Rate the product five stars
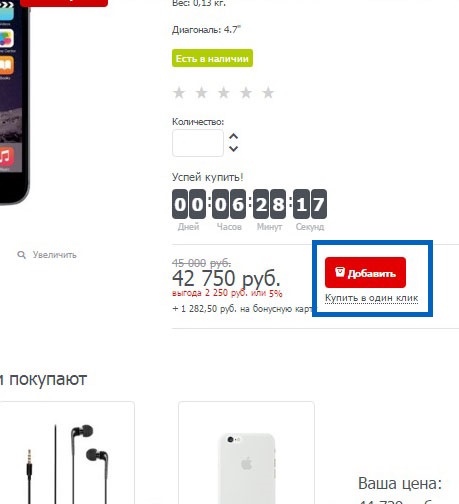The image size is (459, 504). (x=268, y=93)
